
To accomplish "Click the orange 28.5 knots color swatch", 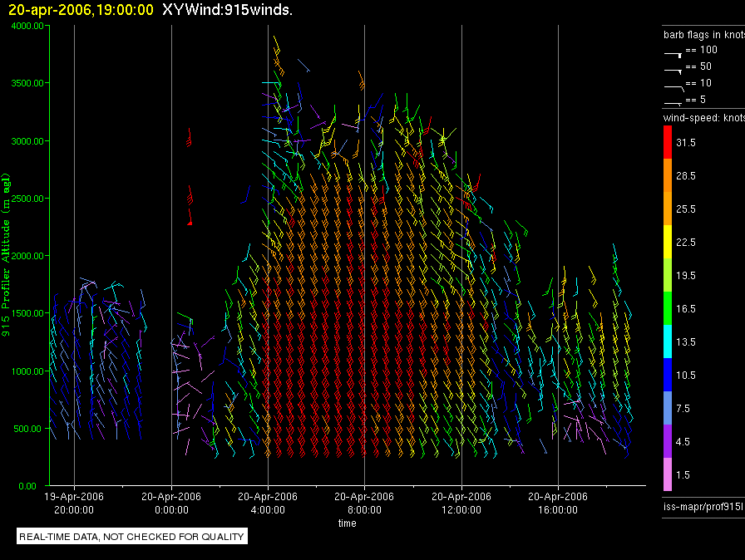I will tap(668, 176).
